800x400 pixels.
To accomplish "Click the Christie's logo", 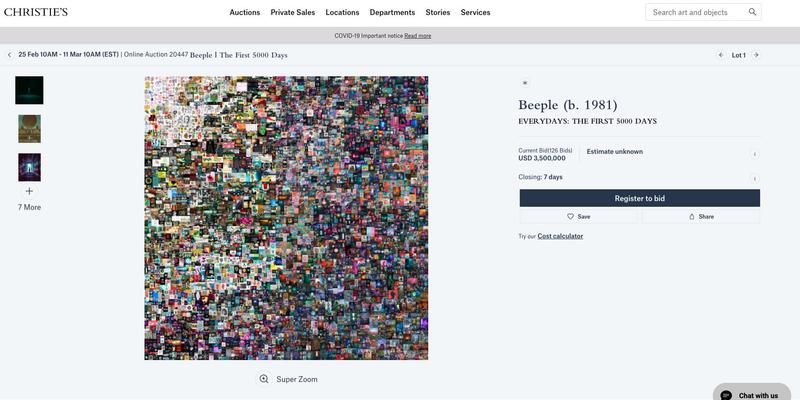I will (36, 12).
